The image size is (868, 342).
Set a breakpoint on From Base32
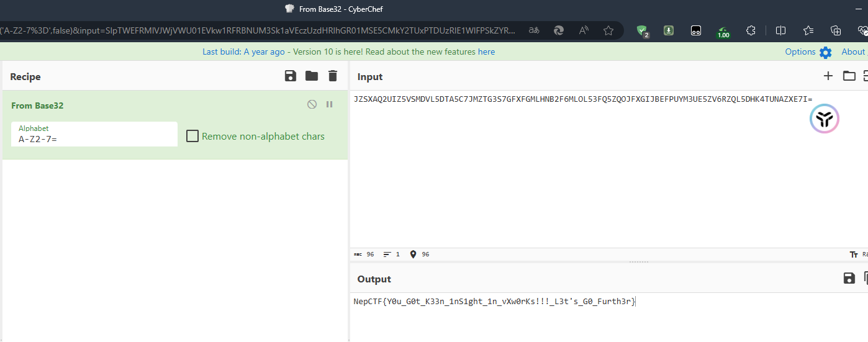pyautogui.click(x=329, y=104)
